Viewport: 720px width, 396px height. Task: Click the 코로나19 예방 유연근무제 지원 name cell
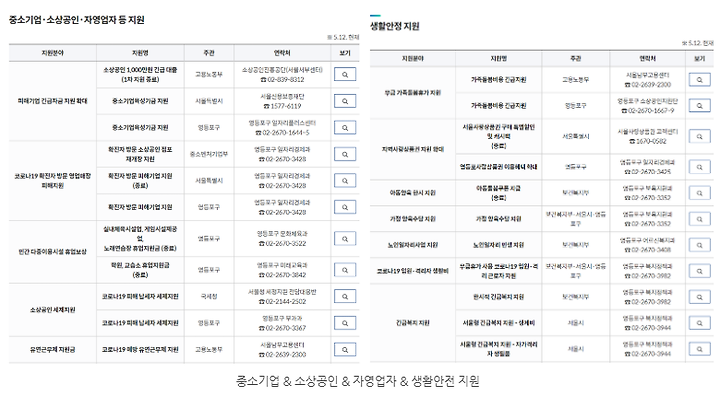pos(140,350)
